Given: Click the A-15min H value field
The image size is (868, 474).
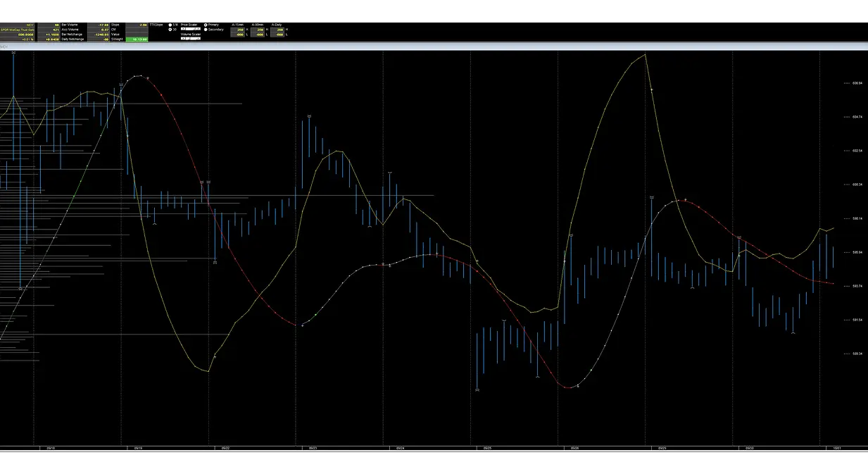Looking at the screenshot, I should (239, 30).
